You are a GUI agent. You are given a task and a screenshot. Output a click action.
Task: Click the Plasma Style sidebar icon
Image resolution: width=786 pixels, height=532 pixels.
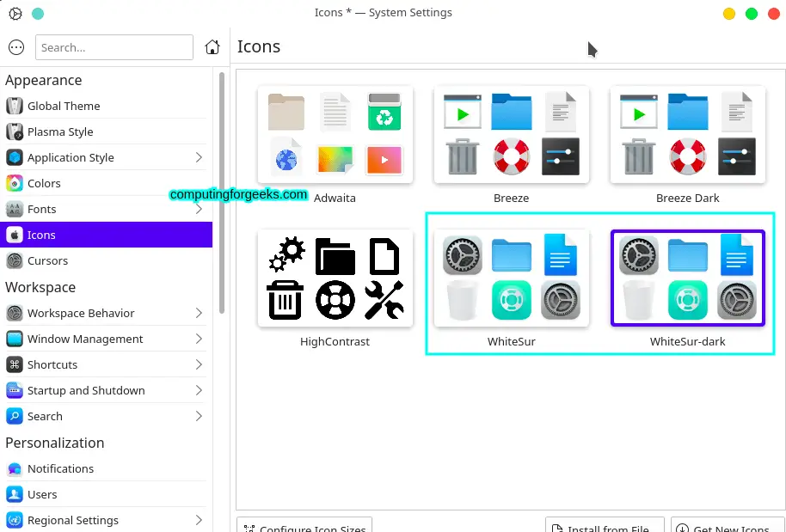click(x=15, y=131)
